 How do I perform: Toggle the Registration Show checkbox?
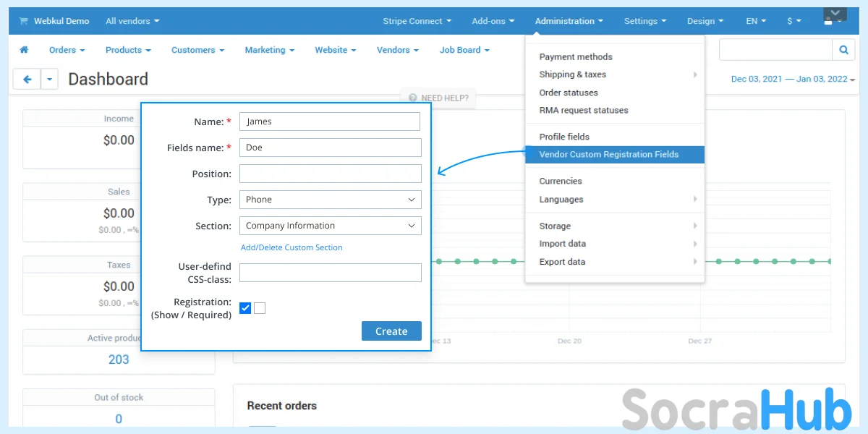[245, 308]
